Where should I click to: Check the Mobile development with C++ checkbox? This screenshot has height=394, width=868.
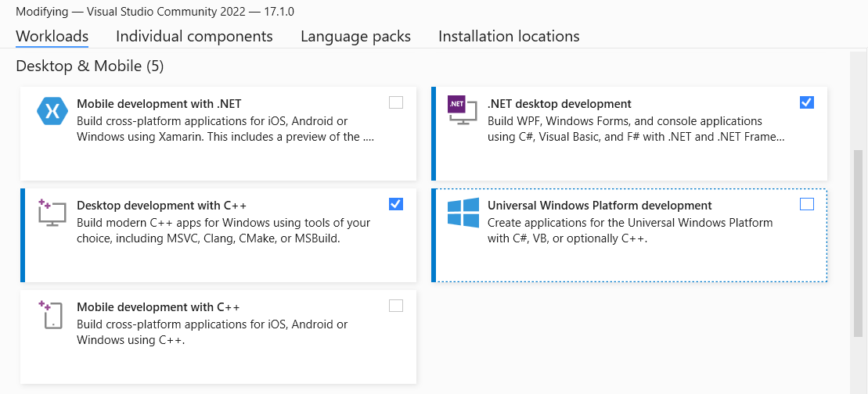pyautogui.click(x=396, y=306)
